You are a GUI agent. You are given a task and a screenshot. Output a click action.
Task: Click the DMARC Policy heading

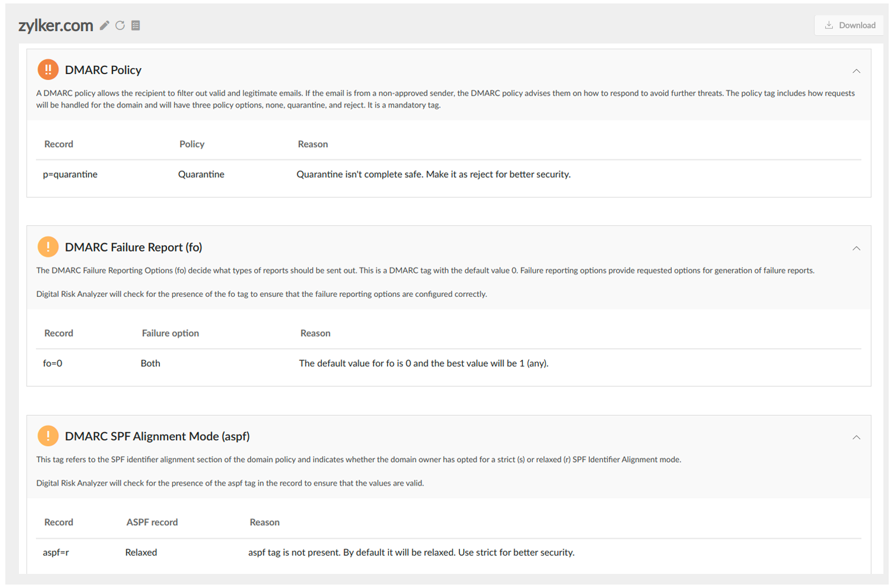(x=104, y=69)
